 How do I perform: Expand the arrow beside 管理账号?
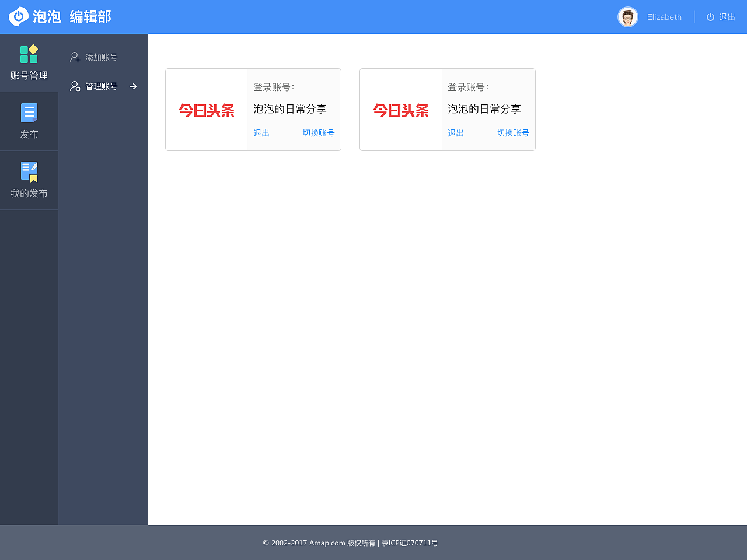pos(133,86)
